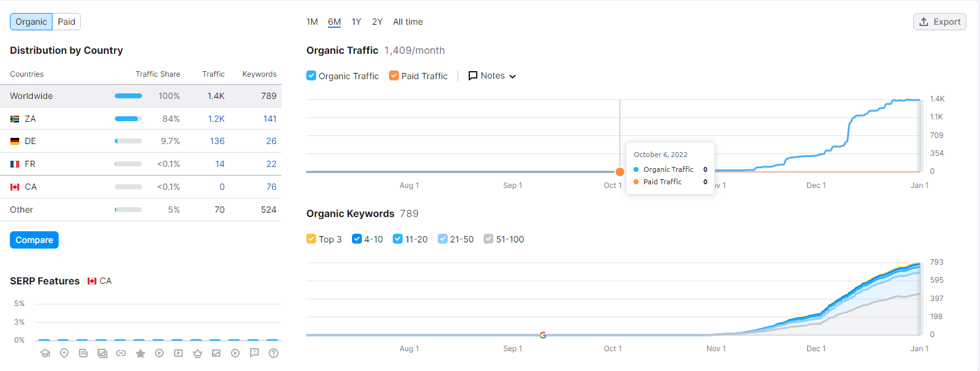Image resolution: width=980 pixels, height=371 pixels.
Task: Select the 1Y time range
Action: click(x=356, y=22)
